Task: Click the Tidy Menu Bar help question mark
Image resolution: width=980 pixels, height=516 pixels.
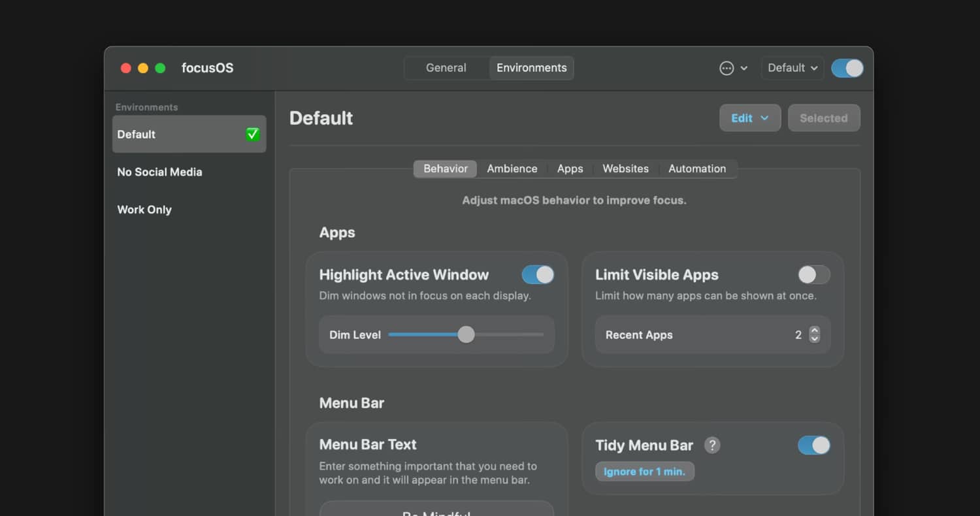Action: pos(712,445)
